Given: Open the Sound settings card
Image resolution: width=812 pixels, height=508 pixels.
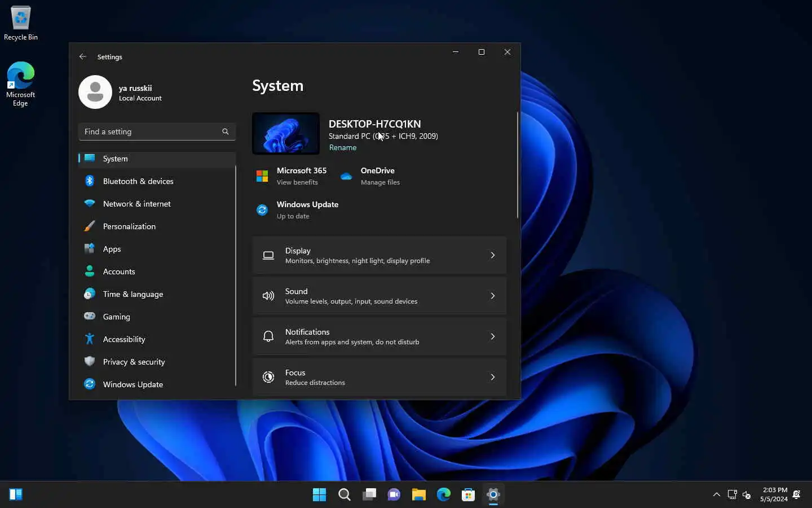Looking at the screenshot, I should coord(379,296).
